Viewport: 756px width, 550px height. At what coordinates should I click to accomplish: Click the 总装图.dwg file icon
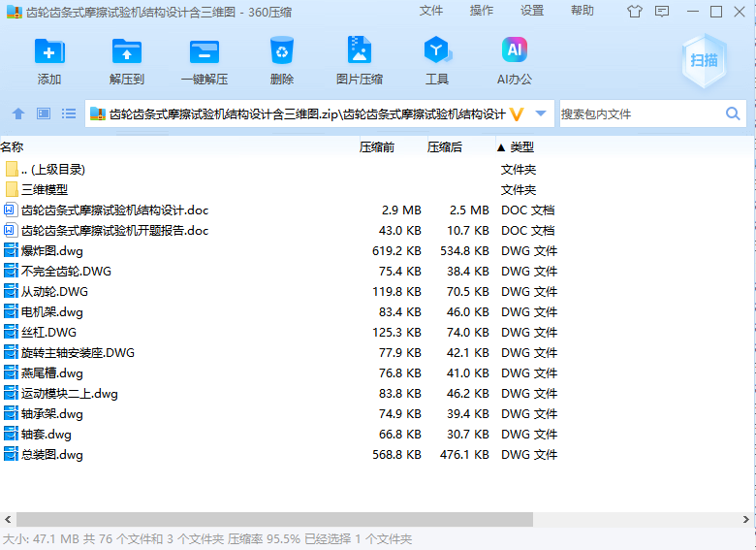pos(11,455)
